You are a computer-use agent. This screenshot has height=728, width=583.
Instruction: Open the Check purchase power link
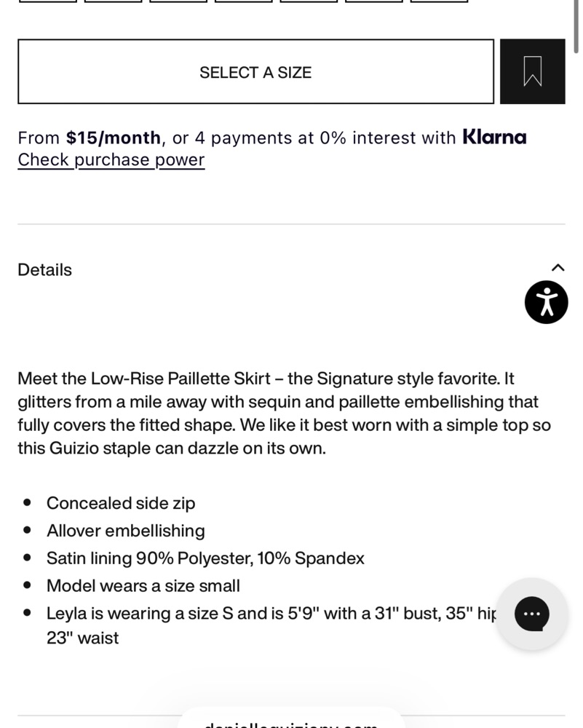pos(111,159)
